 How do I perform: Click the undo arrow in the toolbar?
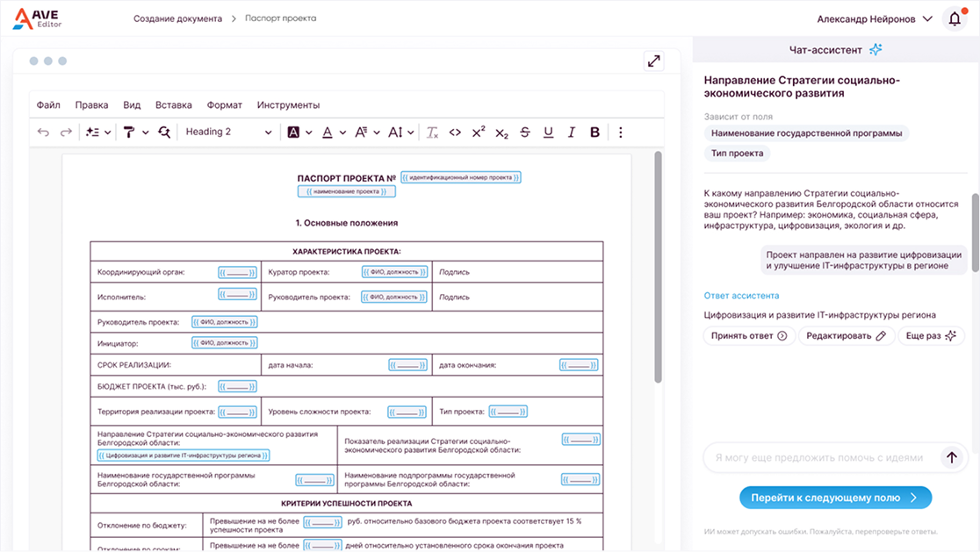coord(43,133)
